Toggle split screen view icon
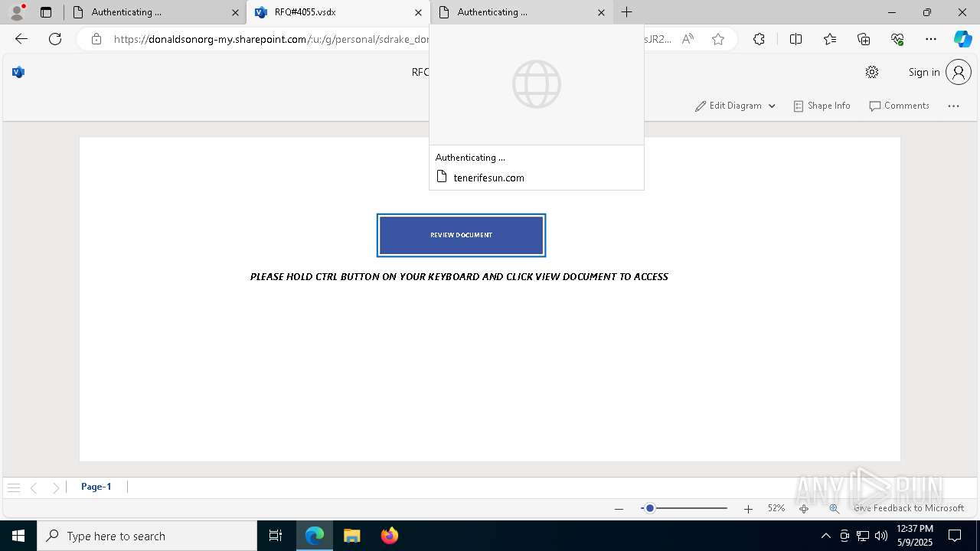980x551 pixels. click(x=795, y=39)
